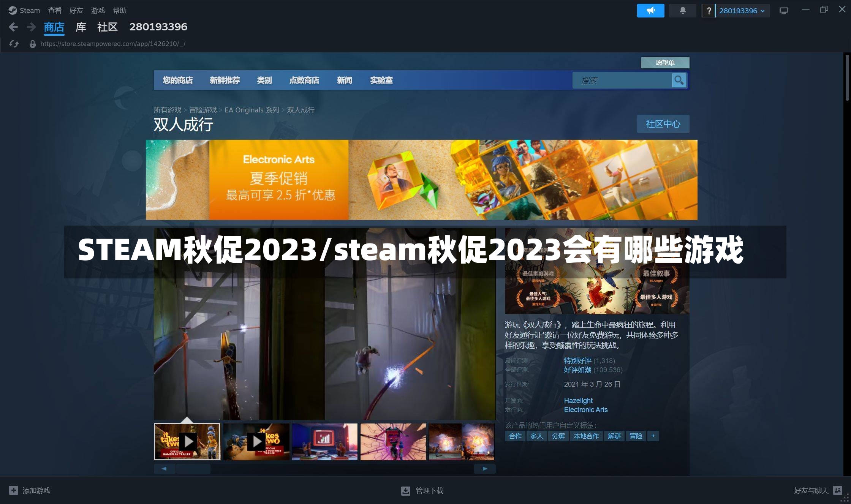This screenshot has width=851, height=504.
Task: Open 新闻 in store navigation
Action: [x=345, y=80]
